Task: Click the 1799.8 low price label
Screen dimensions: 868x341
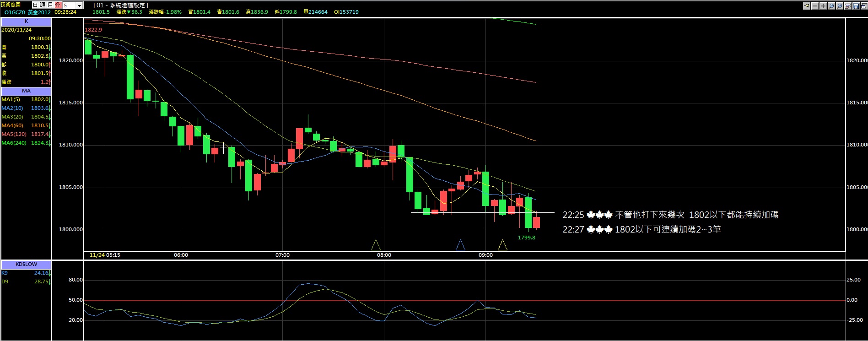Action: [x=526, y=238]
